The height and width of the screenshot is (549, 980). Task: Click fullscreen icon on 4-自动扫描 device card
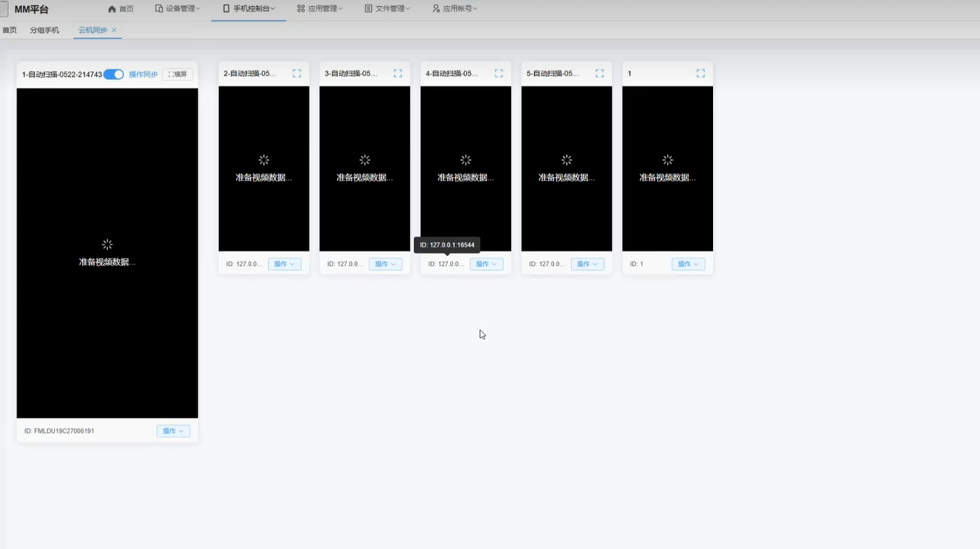coord(498,73)
